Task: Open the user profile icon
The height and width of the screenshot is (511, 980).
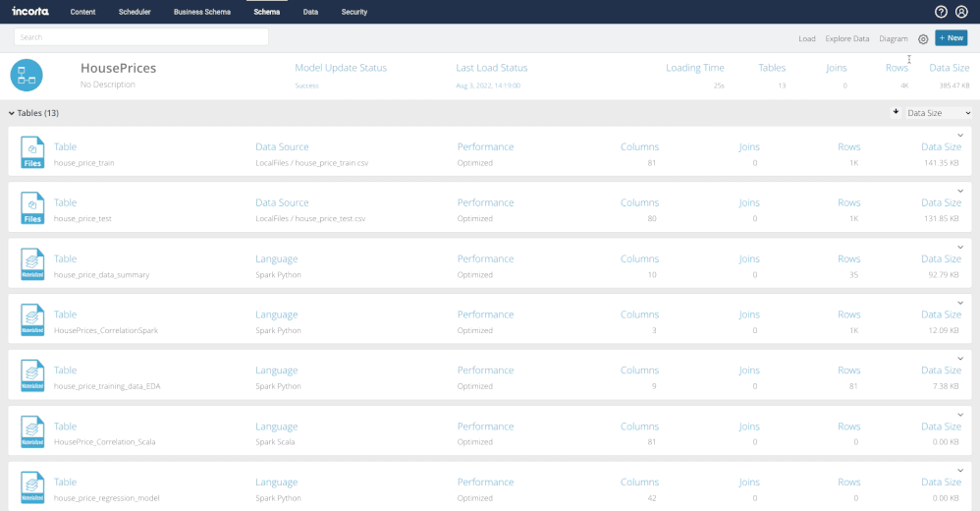Action: click(x=961, y=12)
